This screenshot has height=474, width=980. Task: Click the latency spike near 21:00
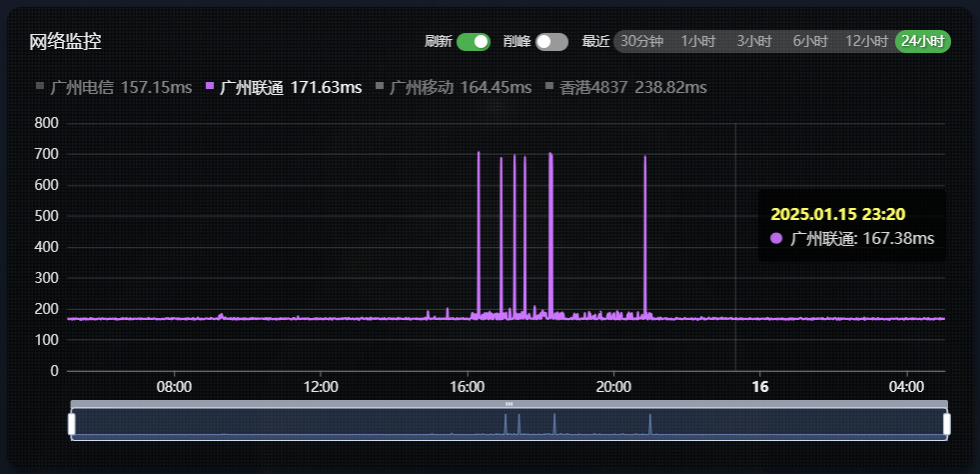click(645, 200)
